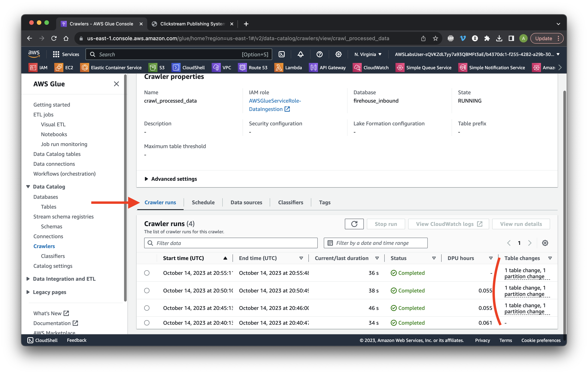Screen dimensions: 588x374
Task: Select the crawler run started at 20:55
Action: tap(147, 273)
